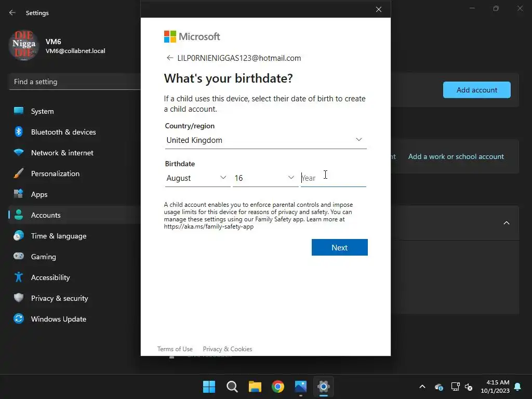Screen dimensions: 532x399
Task: Open Bluetooth & devices via its icon
Action: 19,131
